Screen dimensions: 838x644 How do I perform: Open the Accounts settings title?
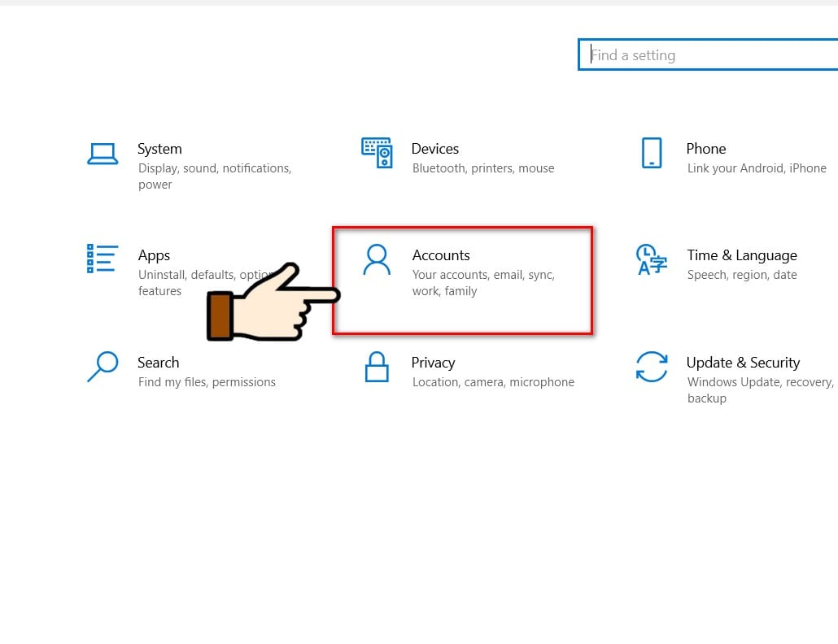441,255
